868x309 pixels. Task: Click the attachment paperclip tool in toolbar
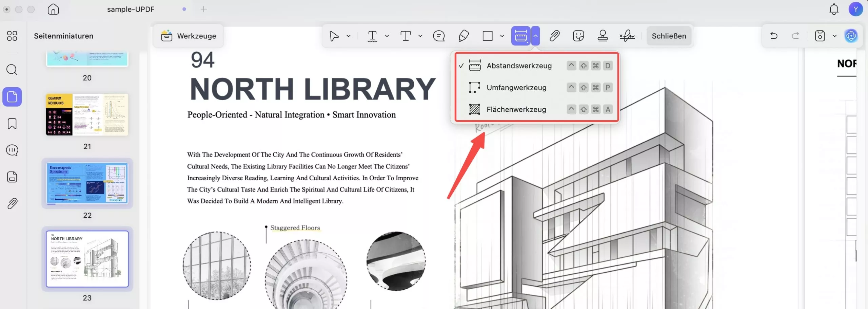coord(554,36)
